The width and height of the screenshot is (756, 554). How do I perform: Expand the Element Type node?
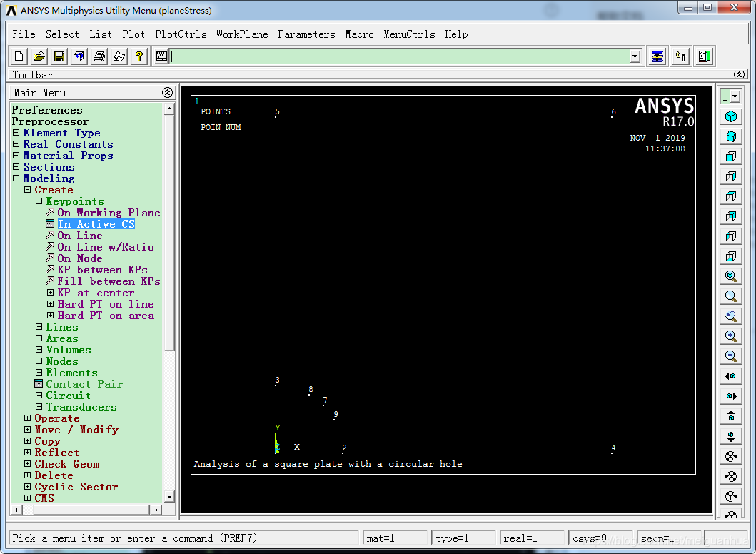click(x=16, y=133)
